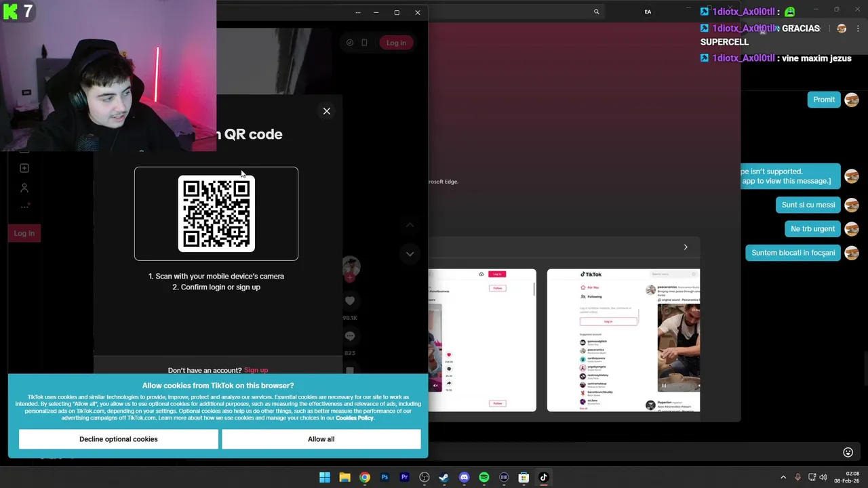The image size is (868, 488).
Task: Open Spotify from taskbar
Action: click(484, 477)
